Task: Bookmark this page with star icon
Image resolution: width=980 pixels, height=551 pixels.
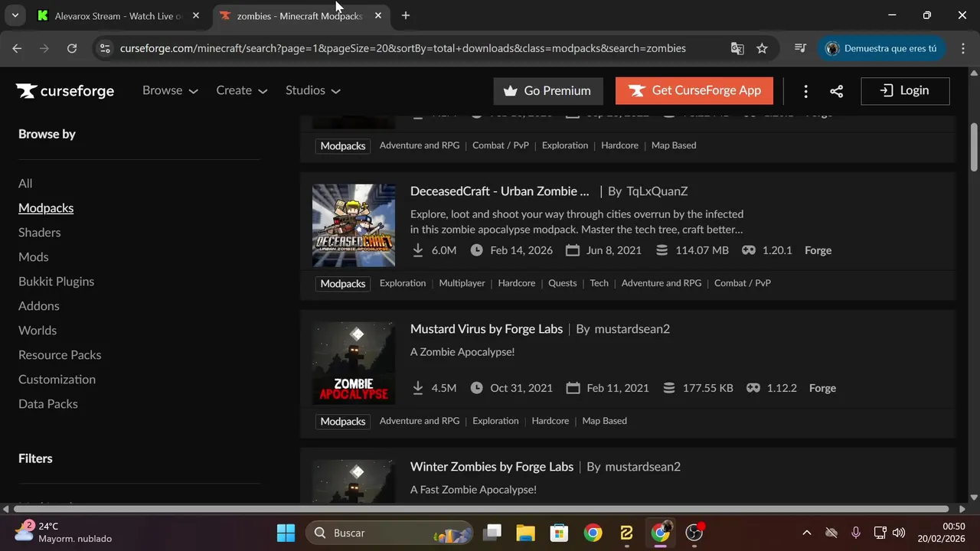Action: click(x=762, y=48)
